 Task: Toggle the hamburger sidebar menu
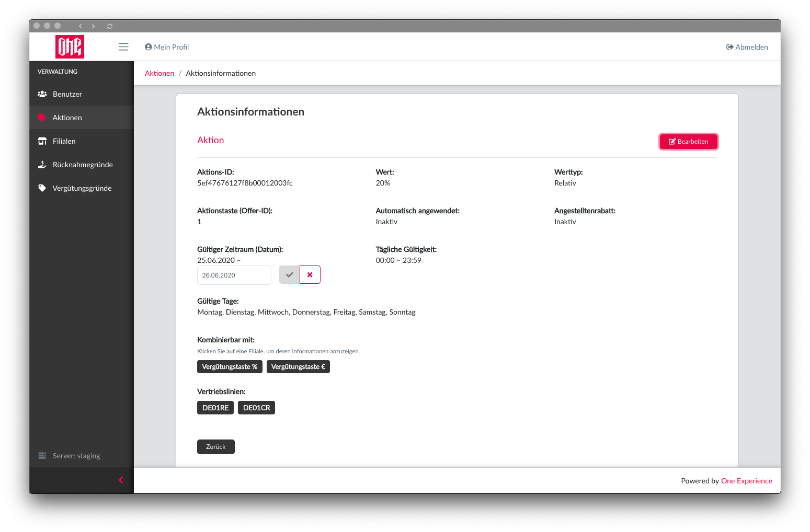[x=123, y=47]
